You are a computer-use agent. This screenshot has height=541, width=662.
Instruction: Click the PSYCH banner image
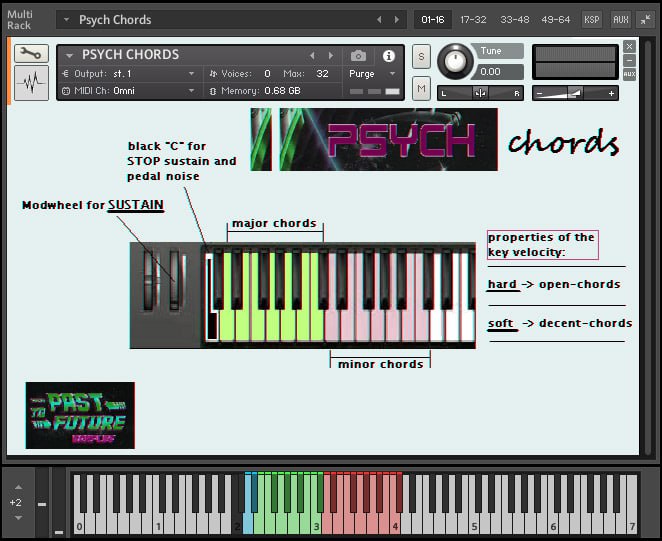click(x=374, y=139)
